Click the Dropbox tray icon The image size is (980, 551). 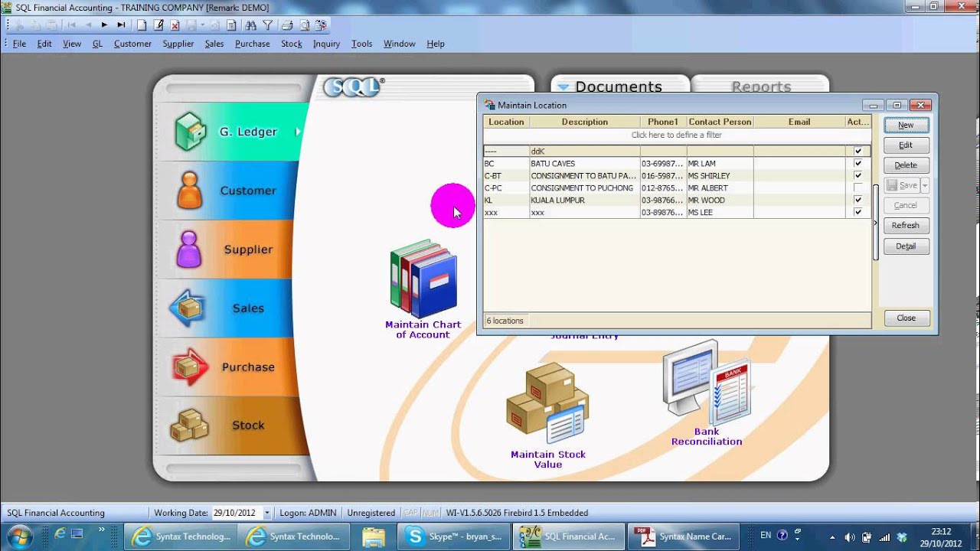click(x=902, y=536)
